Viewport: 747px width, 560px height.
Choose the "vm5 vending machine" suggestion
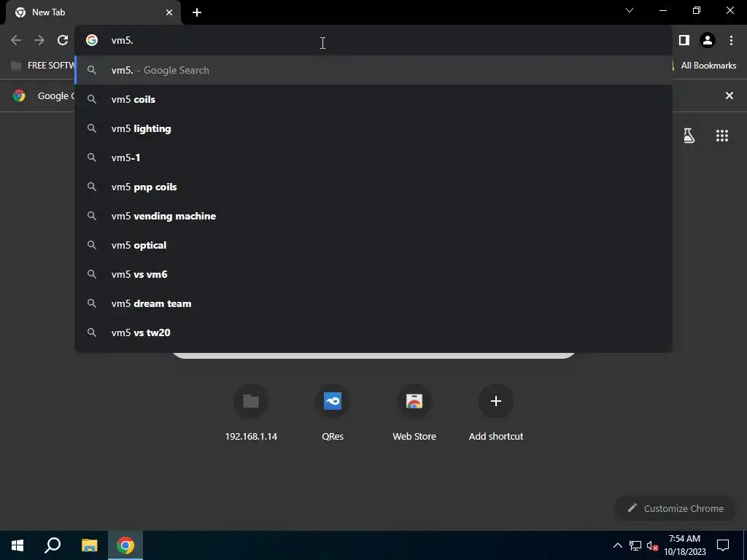point(373,216)
